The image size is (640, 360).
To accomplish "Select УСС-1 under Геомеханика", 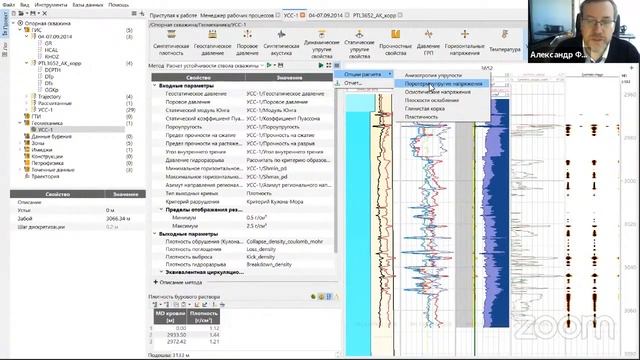I will [45, 130].
